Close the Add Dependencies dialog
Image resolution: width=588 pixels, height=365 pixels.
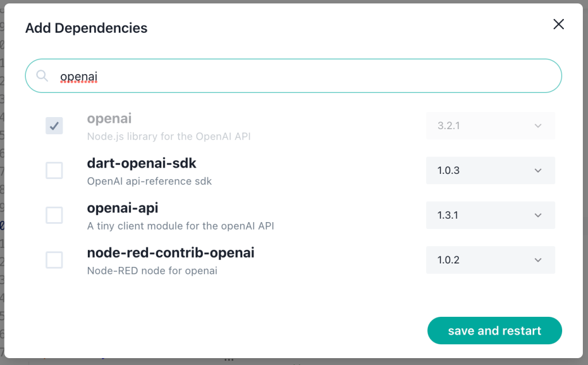pyautogui.click(x=558, y=24)
